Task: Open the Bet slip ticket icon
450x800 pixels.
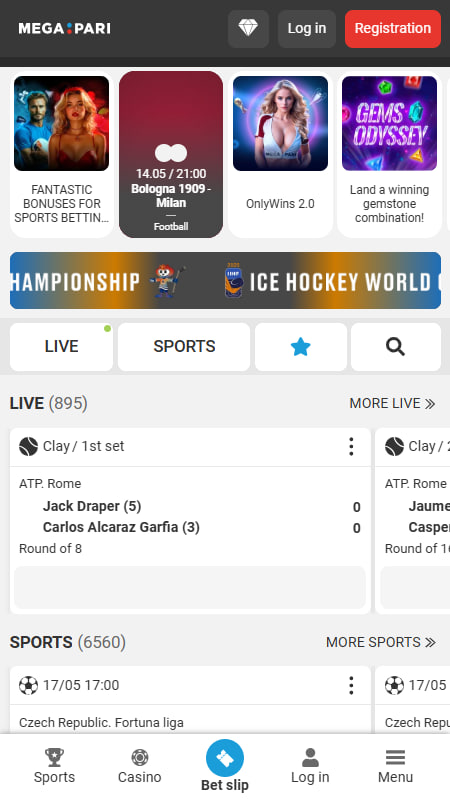Action: pyautogui.click(x=225, y=758)
